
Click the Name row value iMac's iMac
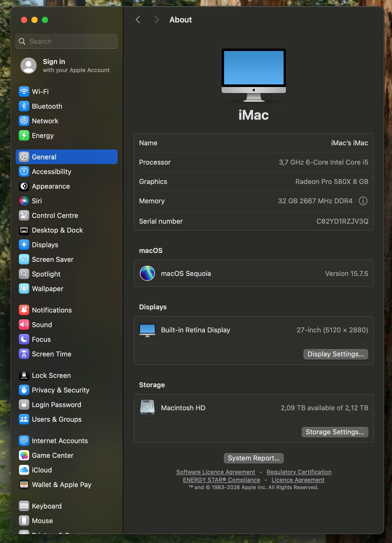350,143
